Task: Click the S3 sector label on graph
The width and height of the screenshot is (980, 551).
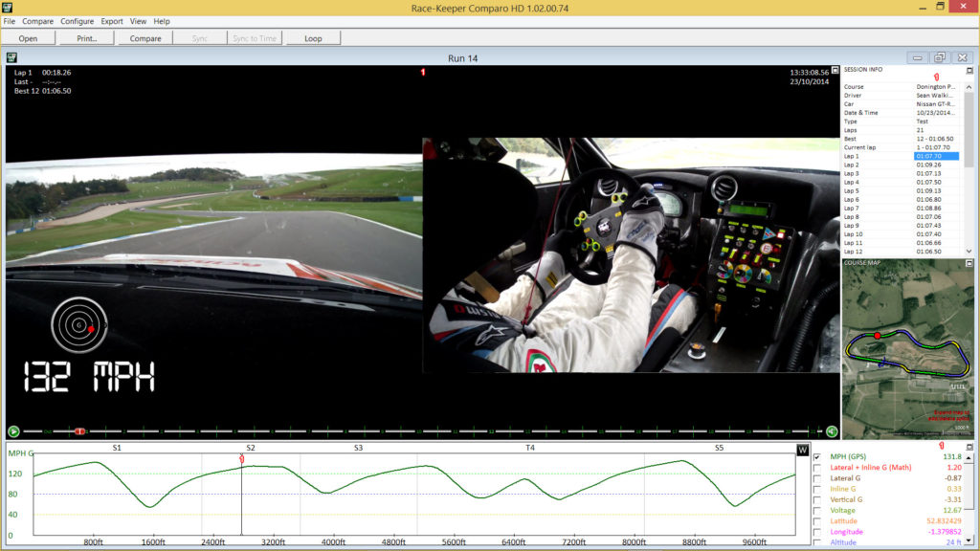Action: pyautogui.click(x=358, y=448)
